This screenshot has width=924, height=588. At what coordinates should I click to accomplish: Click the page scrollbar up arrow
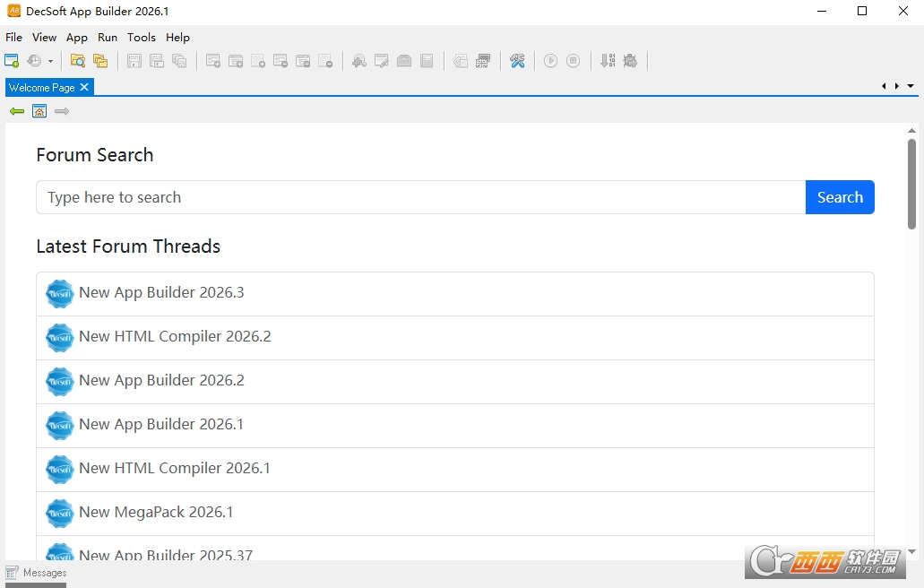pos(911,130)
